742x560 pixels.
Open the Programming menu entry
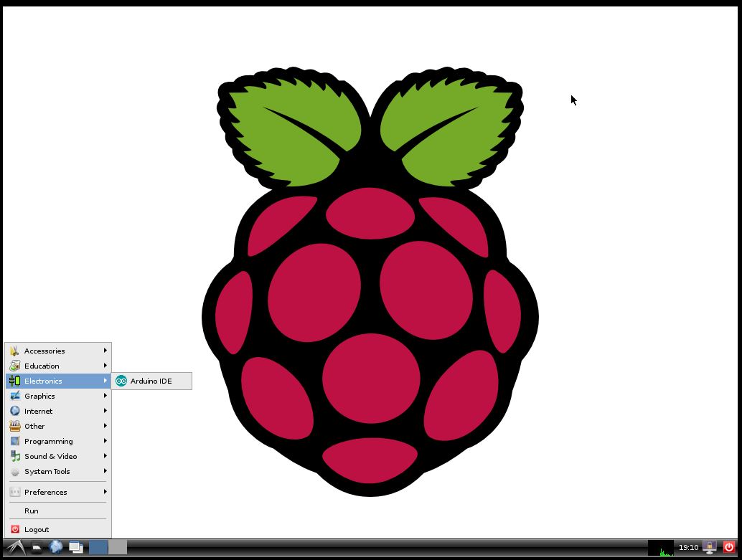pyautogui.click(x=58, y=441)
